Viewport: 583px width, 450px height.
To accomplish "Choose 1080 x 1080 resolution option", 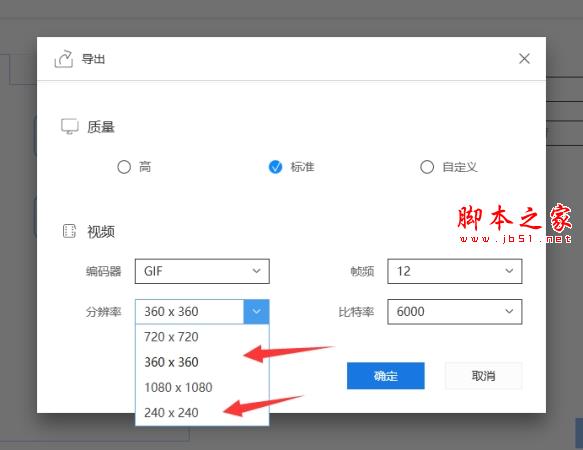I will pos(202,388).
